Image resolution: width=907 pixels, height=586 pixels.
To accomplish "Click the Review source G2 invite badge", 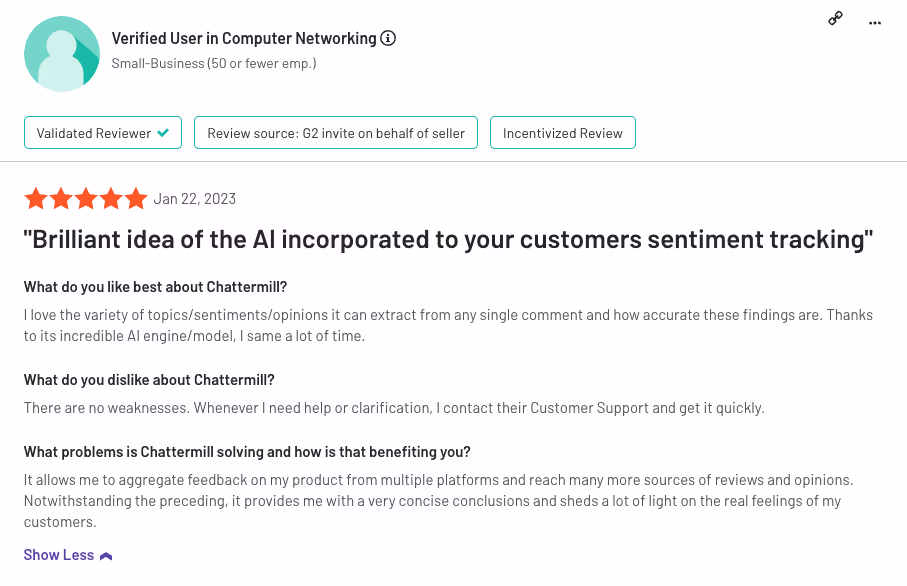I will click(336, 132).
